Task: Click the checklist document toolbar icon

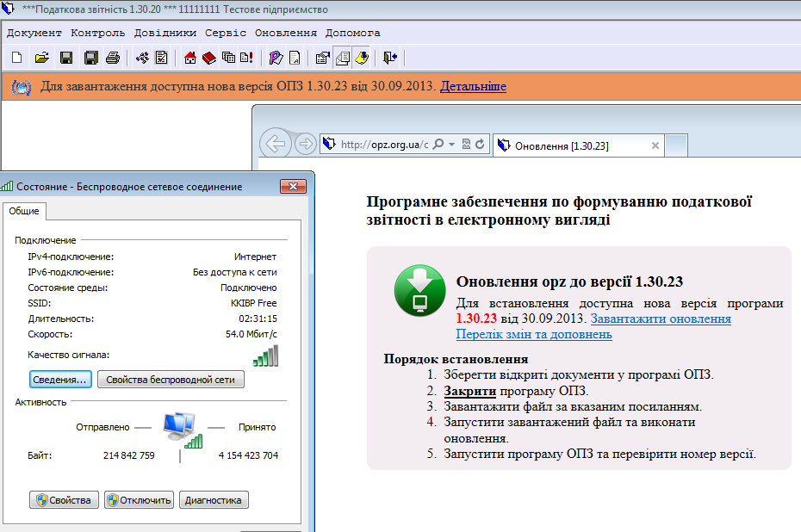Action: point(160,58)
